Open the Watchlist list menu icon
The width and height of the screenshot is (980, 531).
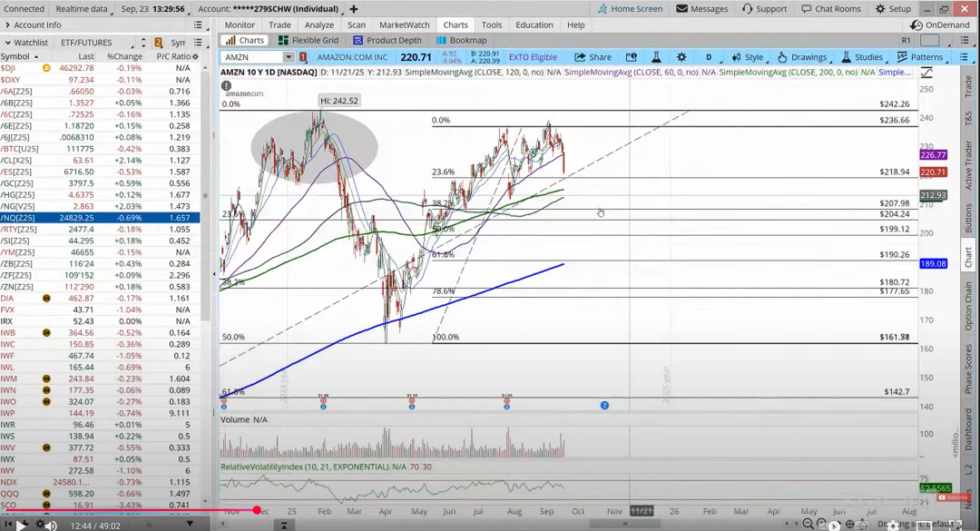(198, 43)
